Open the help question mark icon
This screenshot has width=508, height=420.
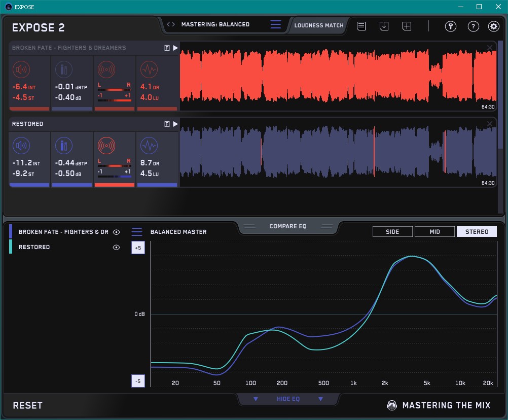(473, 26)
